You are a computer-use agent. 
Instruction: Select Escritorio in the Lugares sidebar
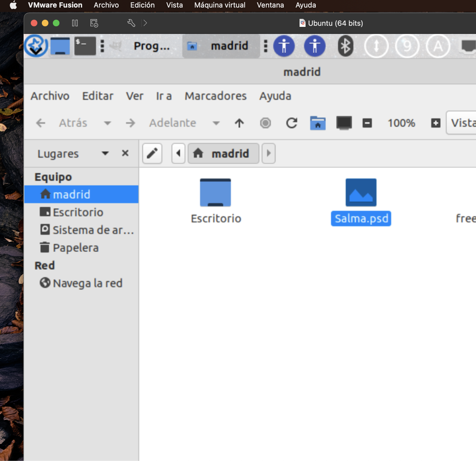[x=81, y=212]
